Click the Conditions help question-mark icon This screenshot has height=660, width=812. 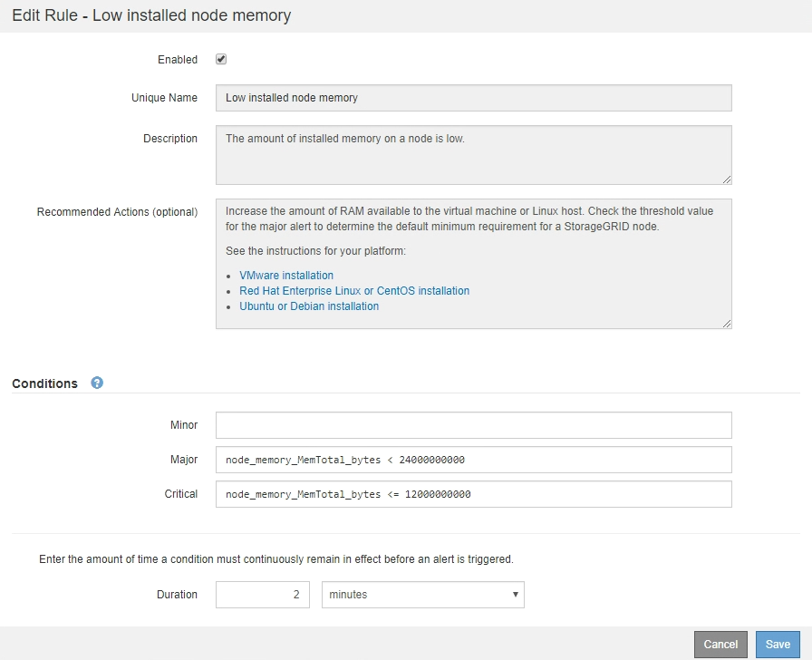(97, 383)
